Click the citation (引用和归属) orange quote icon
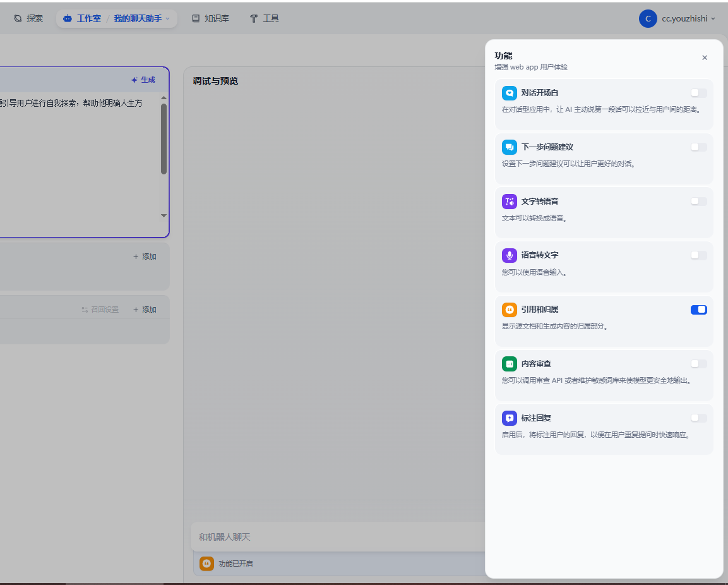 509,310
